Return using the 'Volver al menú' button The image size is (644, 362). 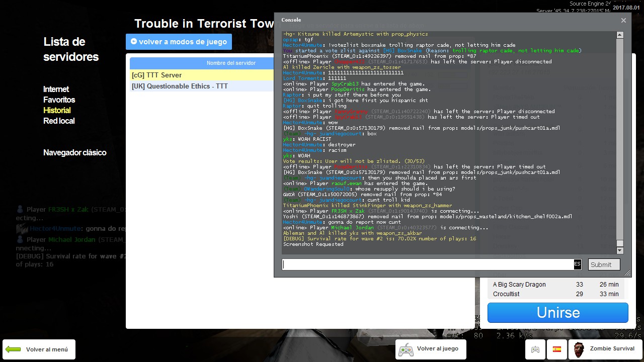point(39,349)
